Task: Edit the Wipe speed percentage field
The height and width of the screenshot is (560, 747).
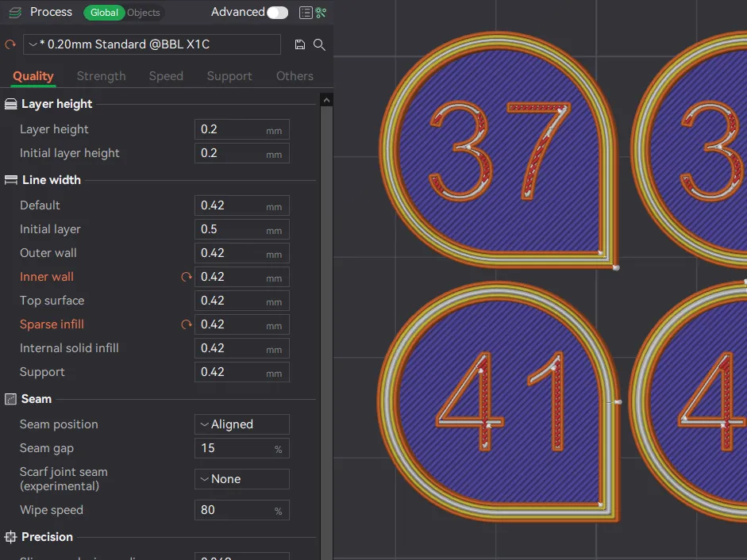Action: click(x=242, y=510)
